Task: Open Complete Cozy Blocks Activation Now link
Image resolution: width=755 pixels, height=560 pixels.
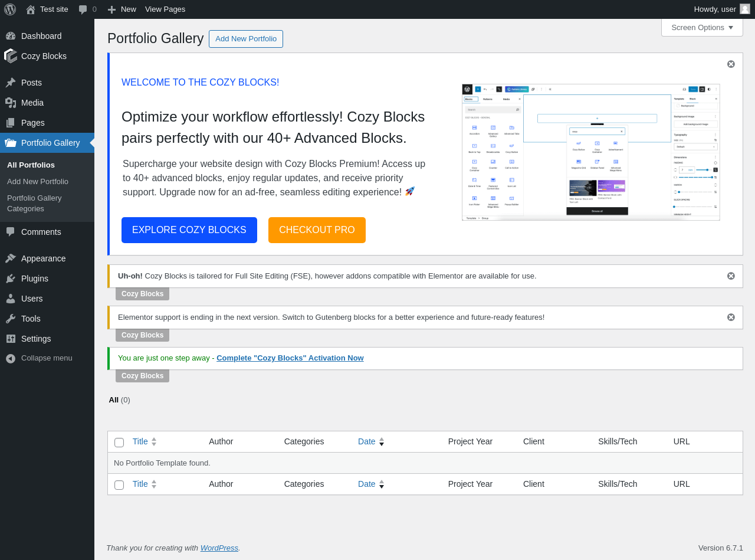Action: tap(290, 358)
